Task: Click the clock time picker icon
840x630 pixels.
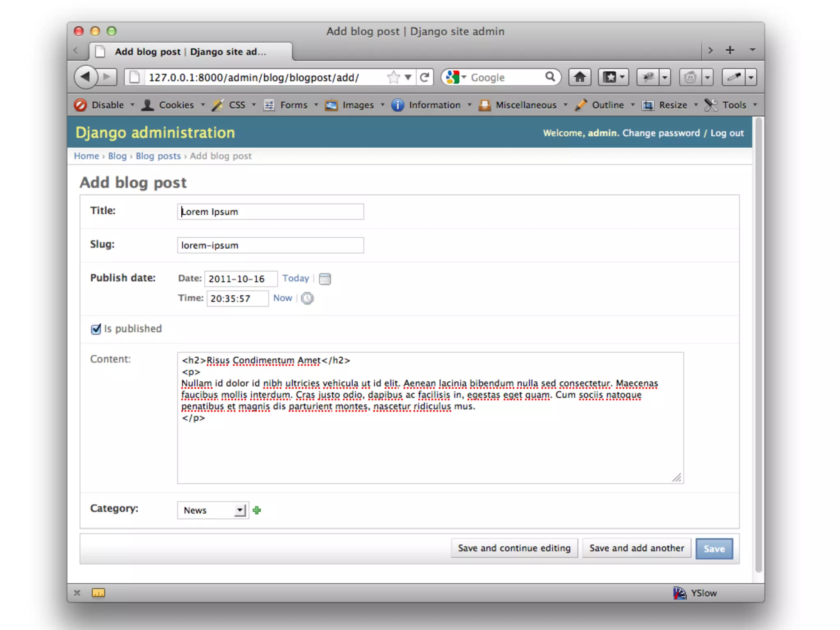Action: [307, 298]
